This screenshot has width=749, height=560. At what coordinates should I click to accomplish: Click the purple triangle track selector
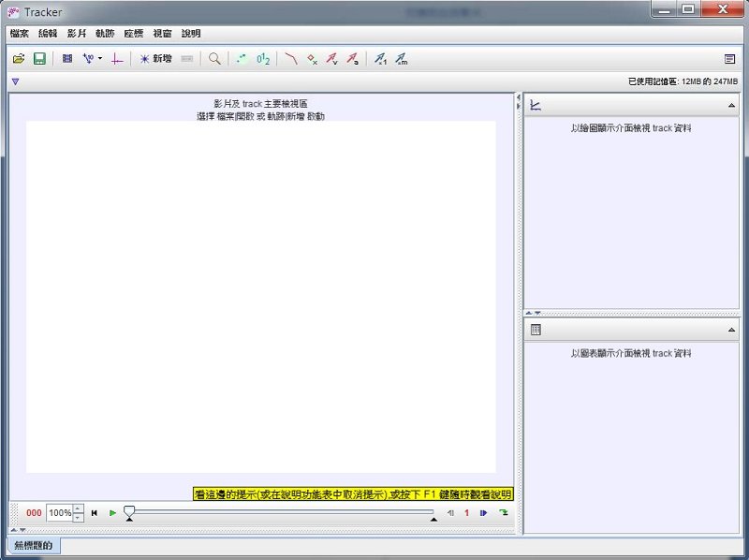[x=15, y=81]
